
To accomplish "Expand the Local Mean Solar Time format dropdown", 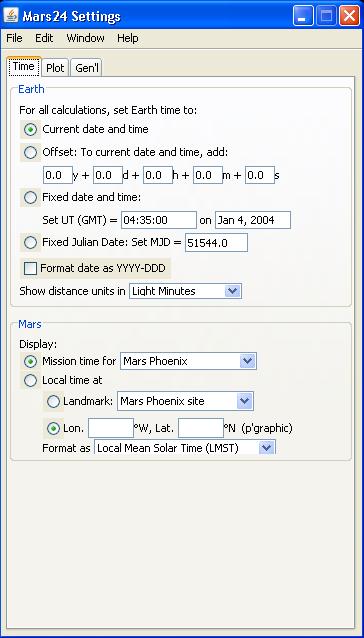I will point(185,448).
